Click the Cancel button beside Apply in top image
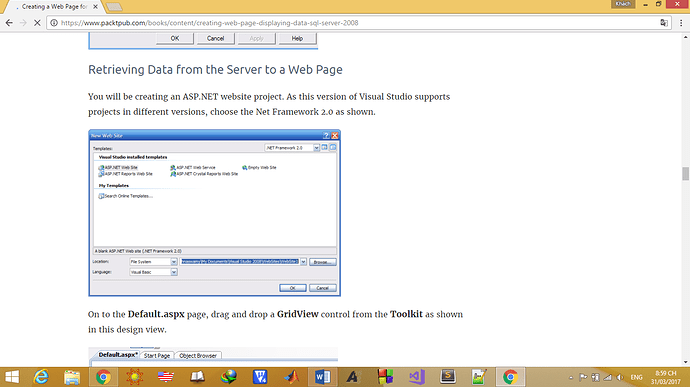Screen dimensions: 690x387 pyautogui.click(x=216, y=38)
